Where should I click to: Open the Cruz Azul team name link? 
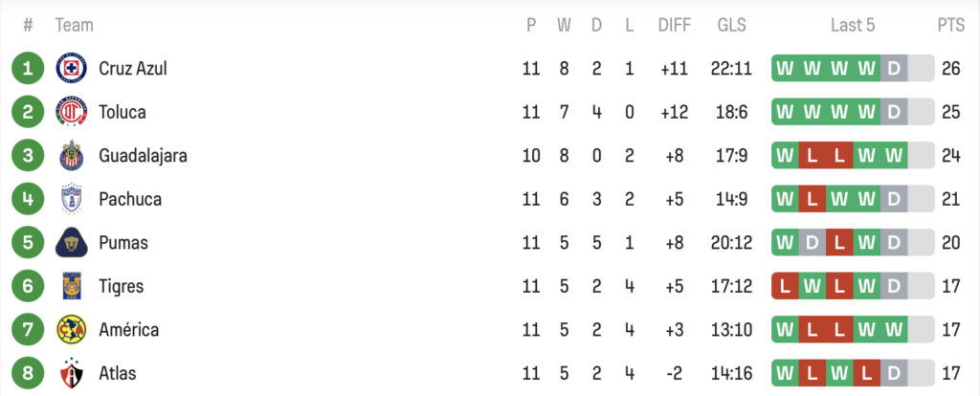pyautogui.click(x=133, y=69)
